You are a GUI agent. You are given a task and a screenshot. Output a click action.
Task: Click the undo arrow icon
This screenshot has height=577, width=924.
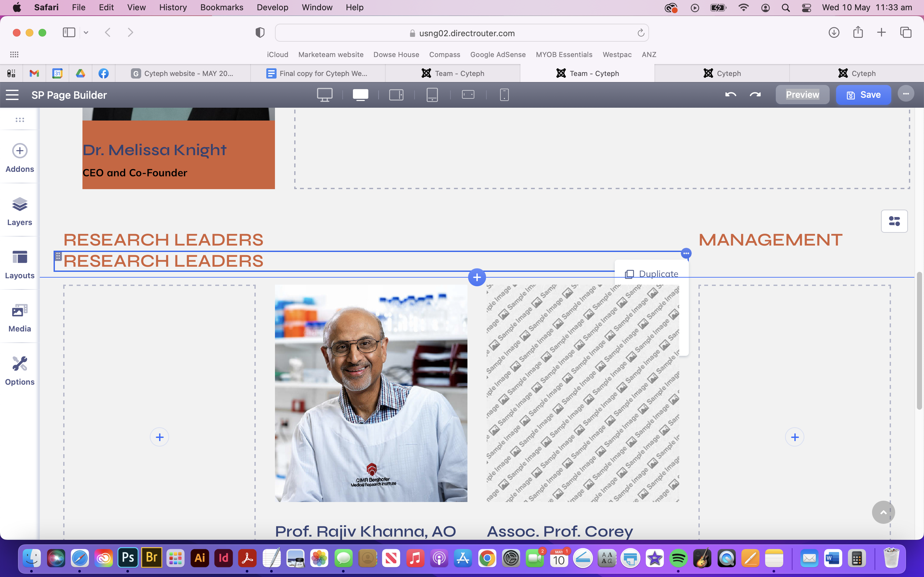[x=731, y=95]
